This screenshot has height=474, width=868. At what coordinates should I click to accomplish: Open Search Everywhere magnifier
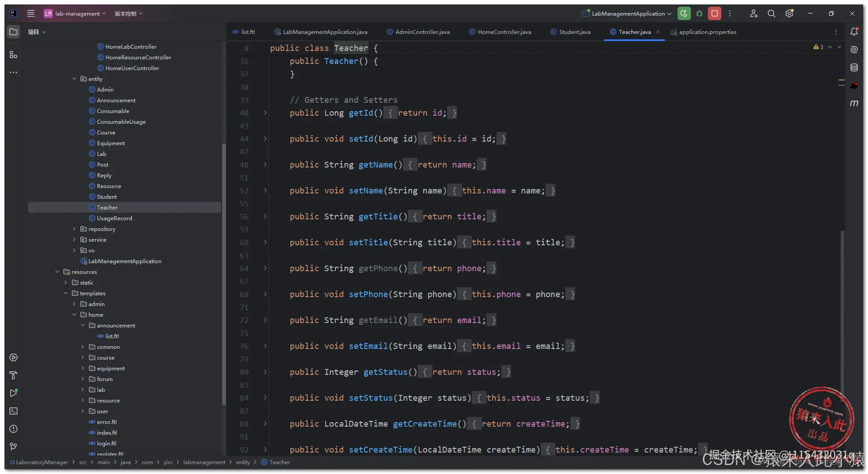coord(771,13)
